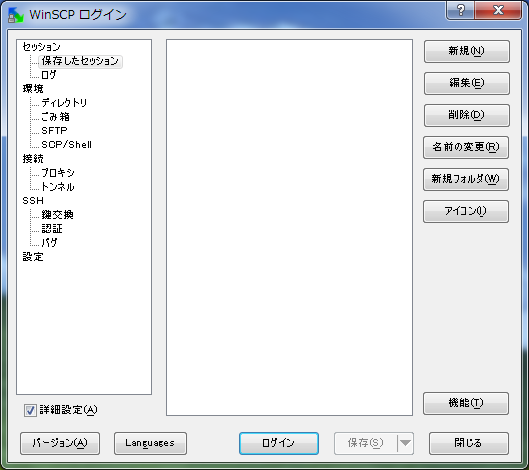Open the プロキシ settings page
Image resolution: width=529 pixels, height=470 pixels.
pyautogui.click(x=58, y=173)
